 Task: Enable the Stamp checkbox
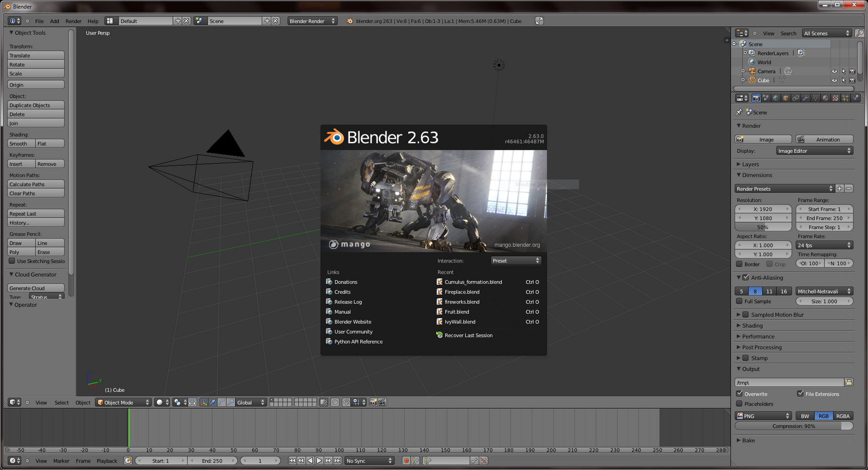coord(746,358)
